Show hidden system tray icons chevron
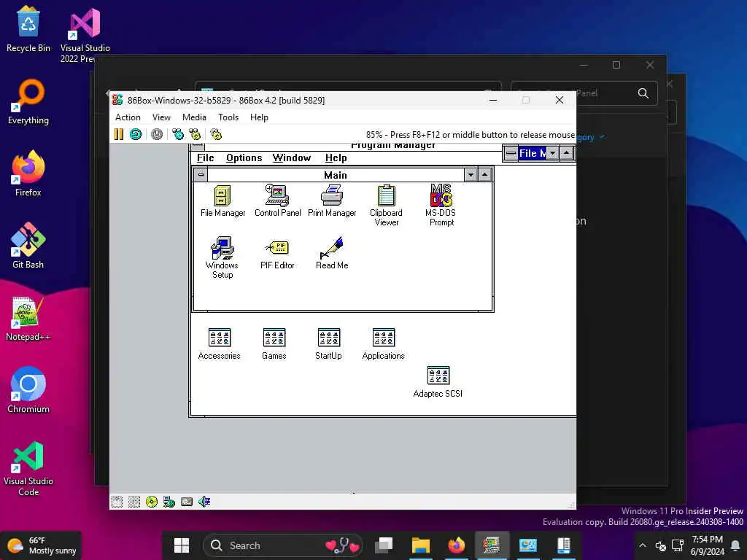Viewport: 747px width, 560px height. coord(643,545)
